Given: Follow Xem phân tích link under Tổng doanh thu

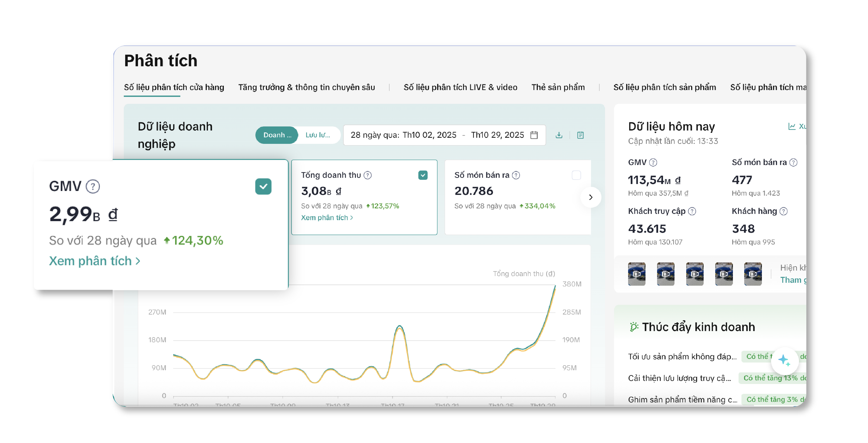Looking at the screenshot, I should pyautogui.click(x=327, y=218).
